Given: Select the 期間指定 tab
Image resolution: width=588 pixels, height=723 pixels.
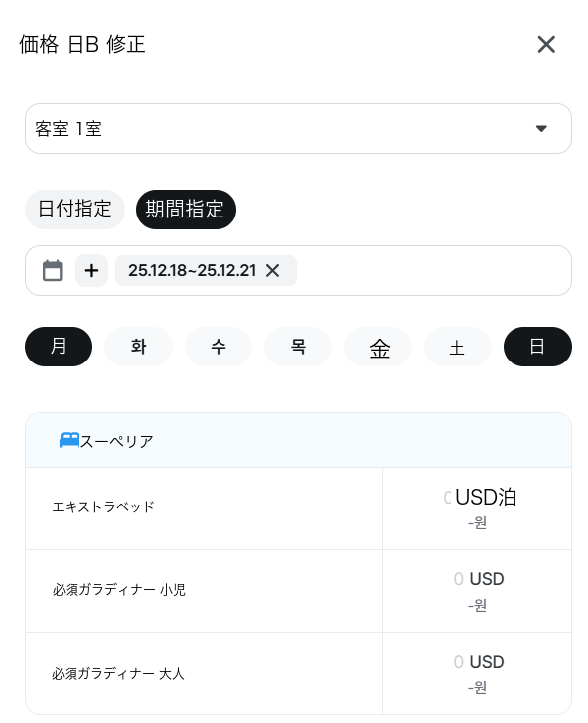Looking at the screenshot, I should tap(186, 209).
